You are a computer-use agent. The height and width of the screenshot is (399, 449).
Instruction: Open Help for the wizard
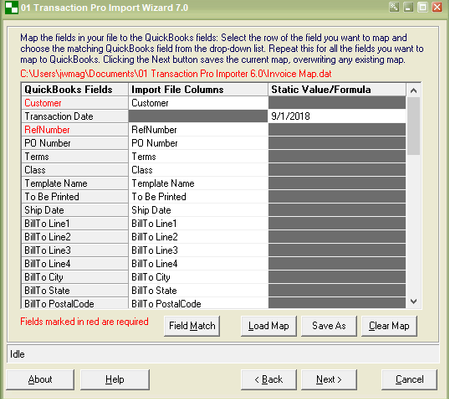[115, 379]
